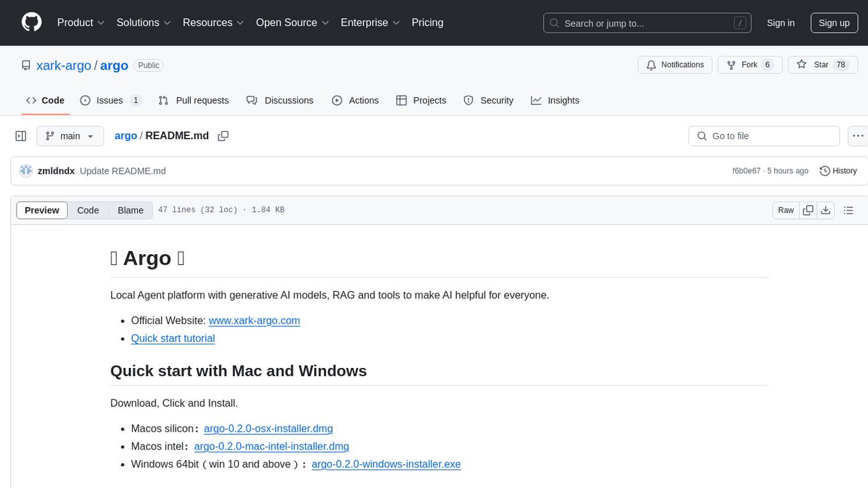
Task: Open the Security tab
Action: pyautogui.click(x=488, y=100)
